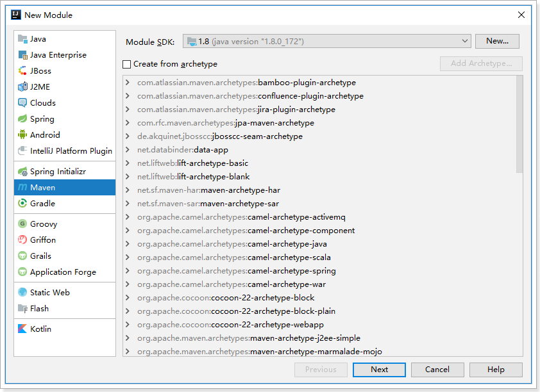Click the Static Web globe icon
The width and height of the screenshot is (540, 392).
pos(22,292)
